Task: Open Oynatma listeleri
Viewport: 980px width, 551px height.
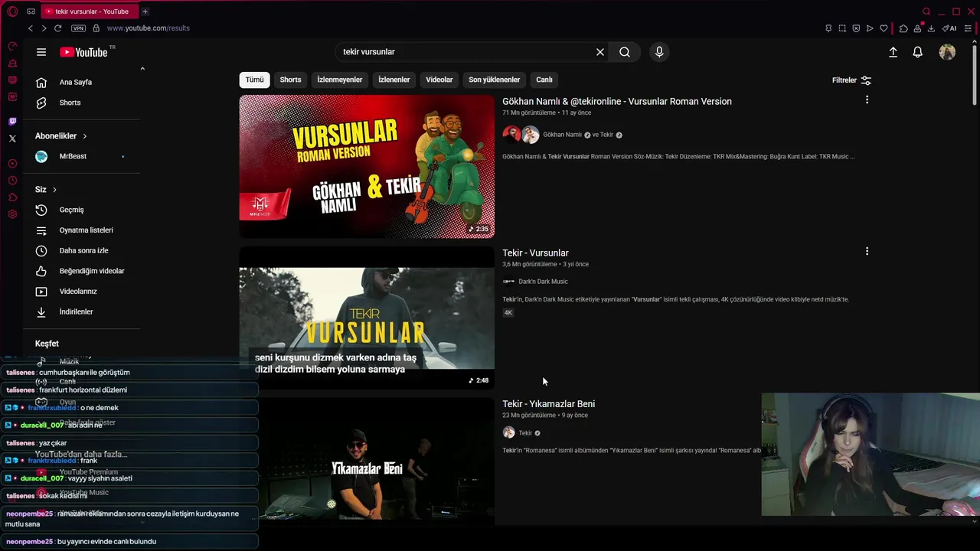Action: 83,230
